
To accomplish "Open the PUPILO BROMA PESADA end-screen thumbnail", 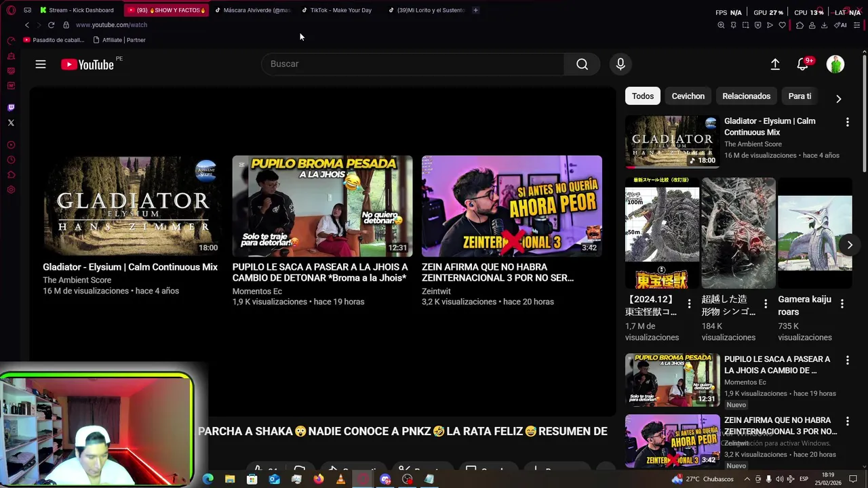I will (x=322, y=206).
